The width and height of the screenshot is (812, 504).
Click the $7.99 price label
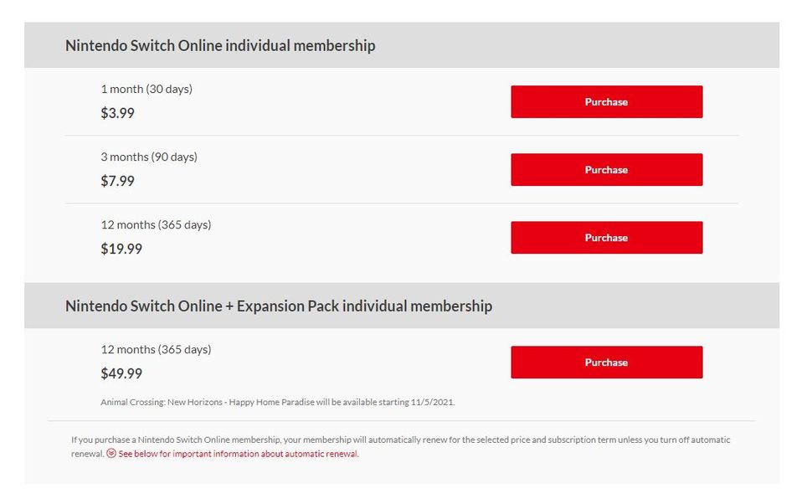click(118, 181)
